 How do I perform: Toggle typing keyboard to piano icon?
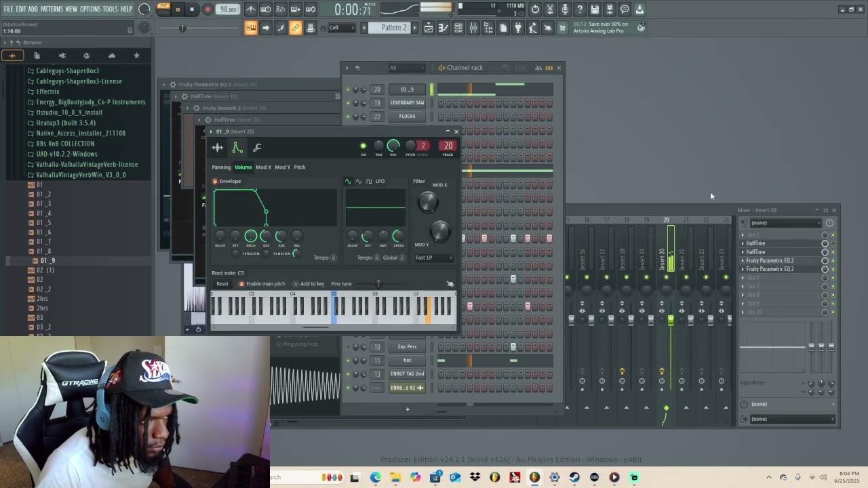tap(251, 28)
